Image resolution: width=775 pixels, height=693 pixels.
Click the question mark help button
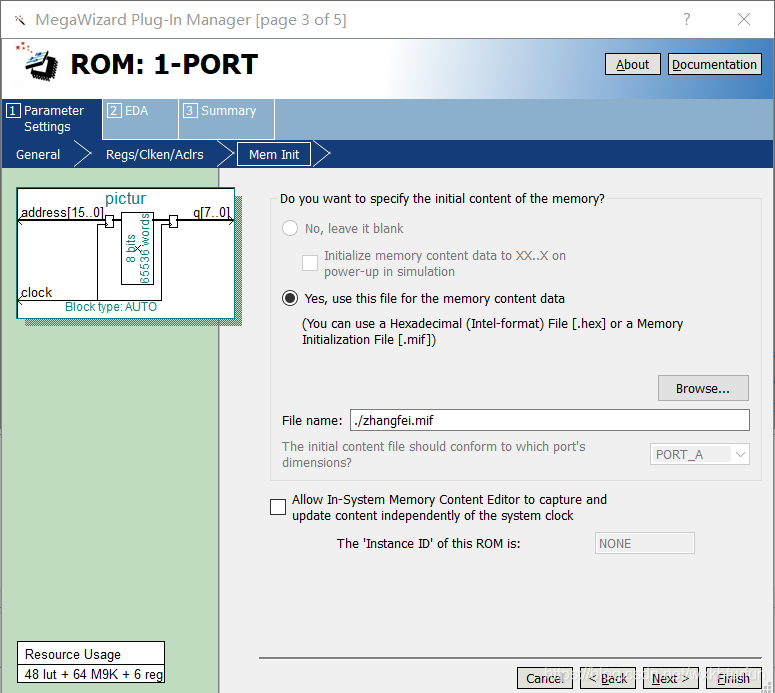(687, 19)
